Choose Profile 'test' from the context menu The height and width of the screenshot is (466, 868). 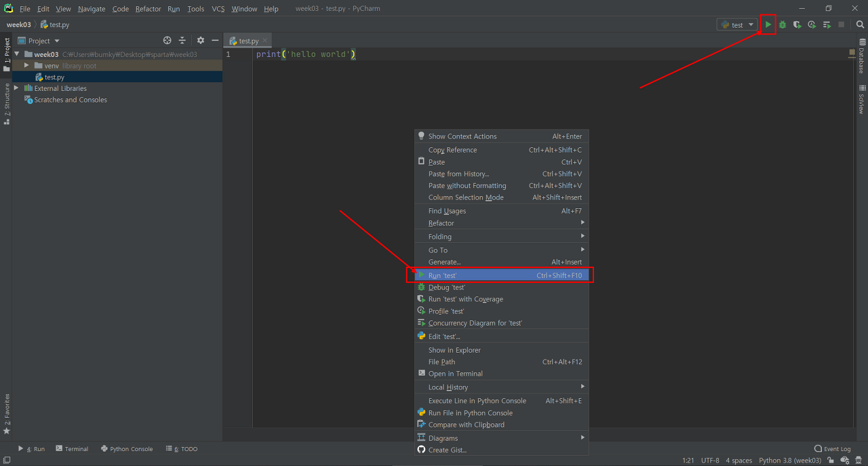(502, 311)
